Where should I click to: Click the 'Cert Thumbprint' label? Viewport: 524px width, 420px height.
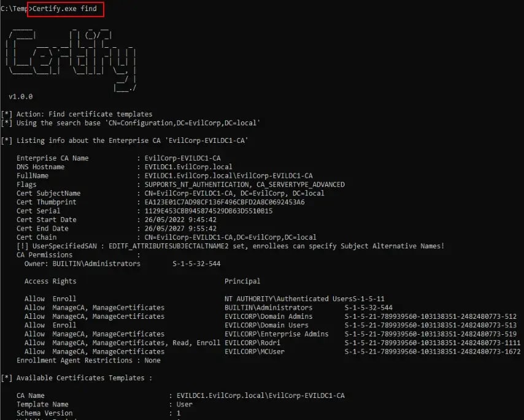pos(47,202)
